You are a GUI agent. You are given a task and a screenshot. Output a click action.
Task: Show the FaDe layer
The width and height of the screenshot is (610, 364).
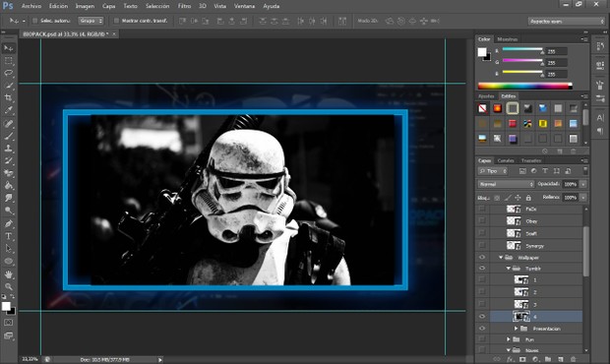[482, 209]
